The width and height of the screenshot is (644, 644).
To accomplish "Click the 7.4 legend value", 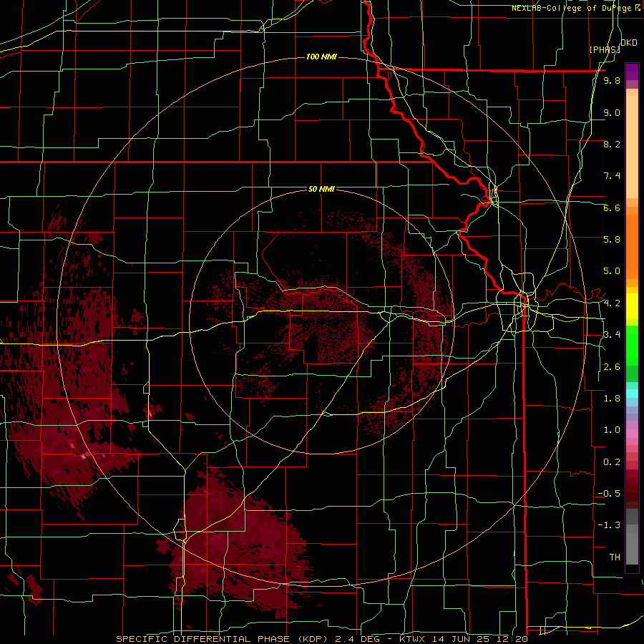I will (612, 176).
